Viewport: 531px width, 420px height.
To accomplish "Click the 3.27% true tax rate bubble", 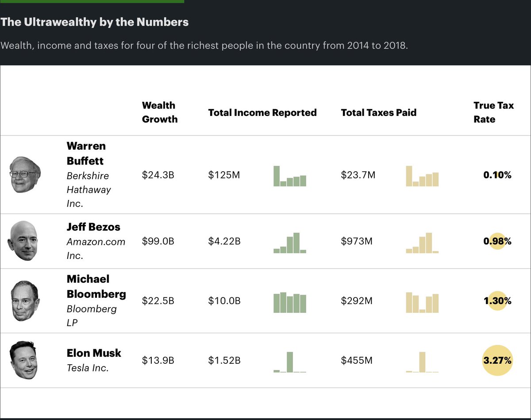I will tap(497, 360).
